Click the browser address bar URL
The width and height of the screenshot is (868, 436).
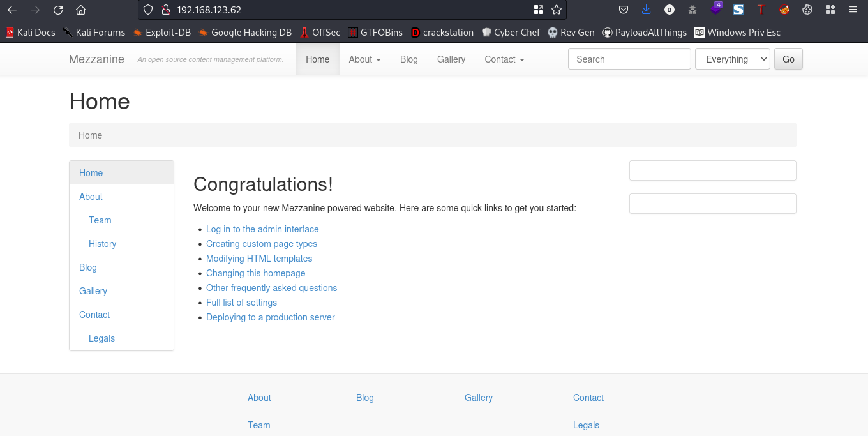[x=209, y=10]
